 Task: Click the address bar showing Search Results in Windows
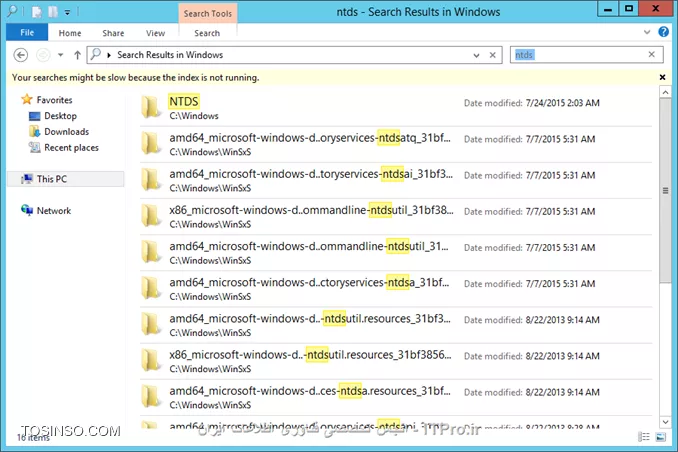point(294,55)
